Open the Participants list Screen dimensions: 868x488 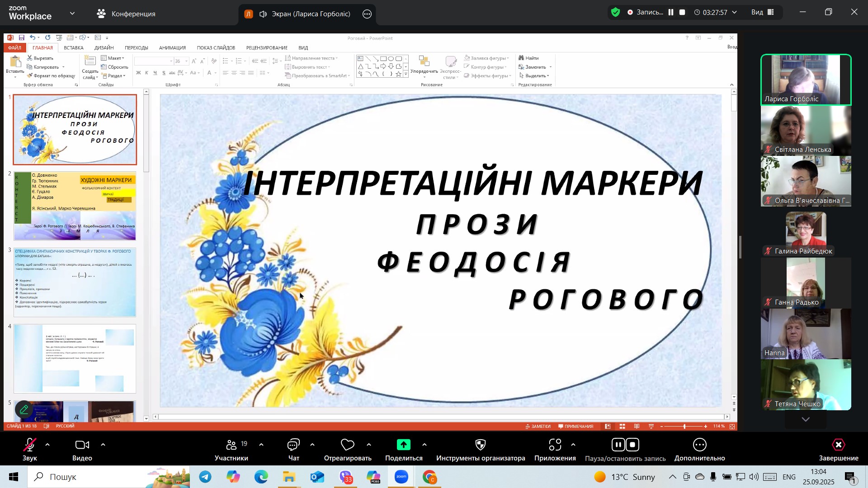(231, 446)
